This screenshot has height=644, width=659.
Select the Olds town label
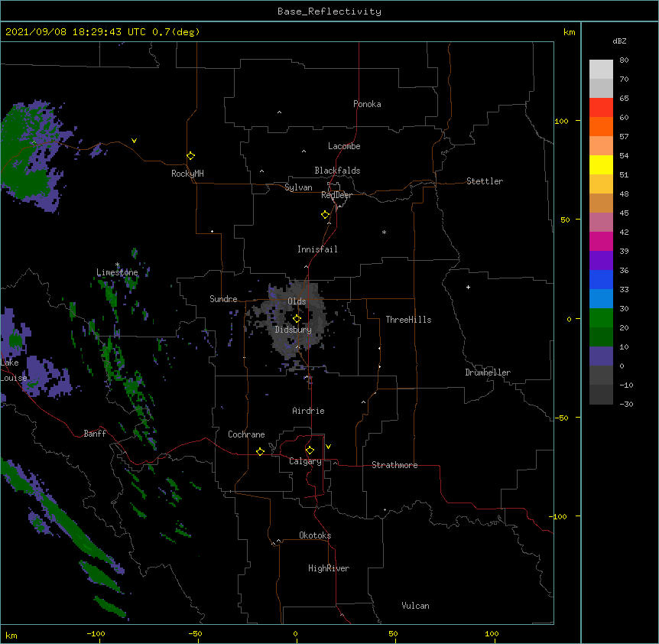[297, 301]
